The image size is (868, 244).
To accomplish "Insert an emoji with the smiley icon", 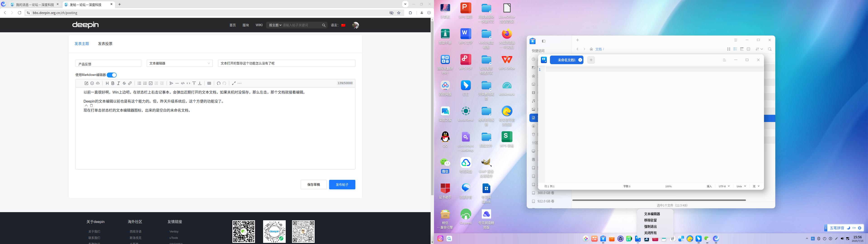I will tap(92, 83).
